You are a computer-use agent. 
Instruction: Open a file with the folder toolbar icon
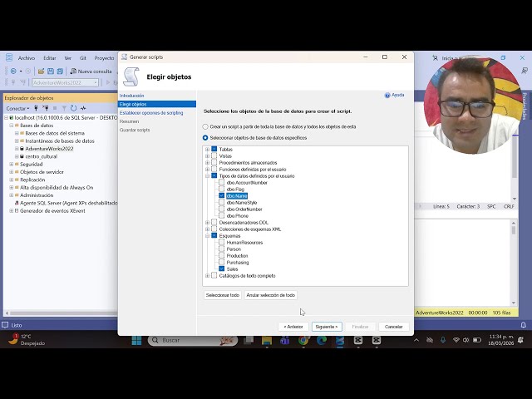(x=41, y=71)
